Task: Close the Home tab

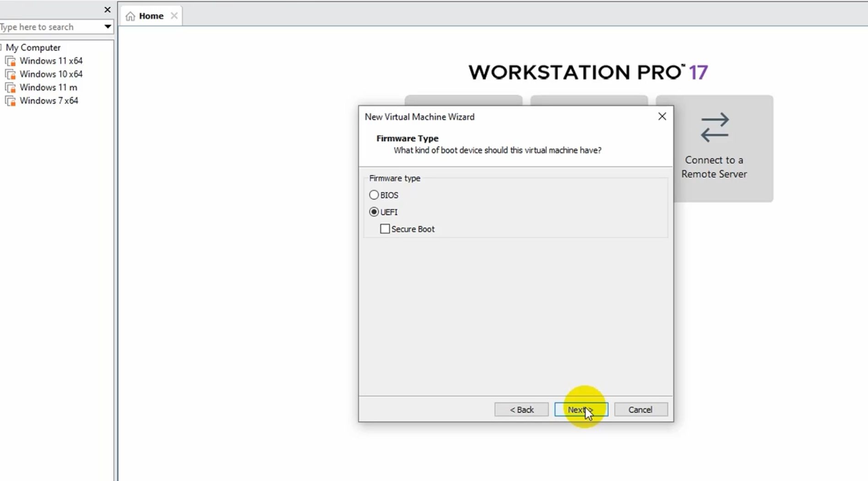Action: point(174,16)
